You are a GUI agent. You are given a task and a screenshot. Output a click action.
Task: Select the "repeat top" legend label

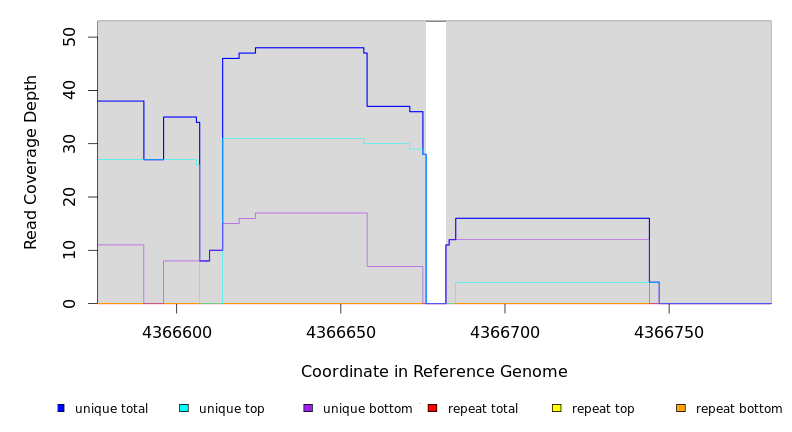coord(603,409)
